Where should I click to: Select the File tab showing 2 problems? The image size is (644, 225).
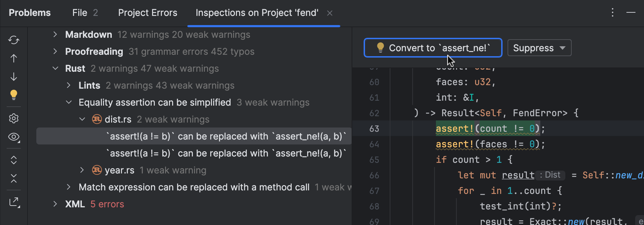pos(84,13)
